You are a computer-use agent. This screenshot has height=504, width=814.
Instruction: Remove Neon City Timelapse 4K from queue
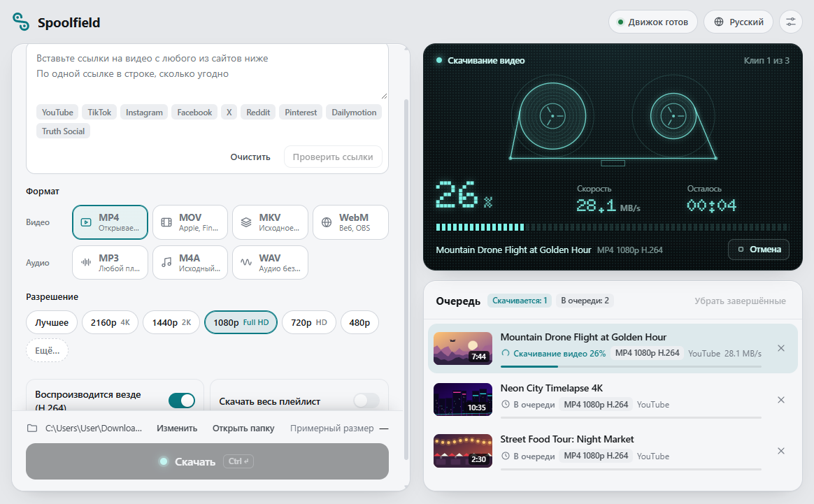click(780, 400)
